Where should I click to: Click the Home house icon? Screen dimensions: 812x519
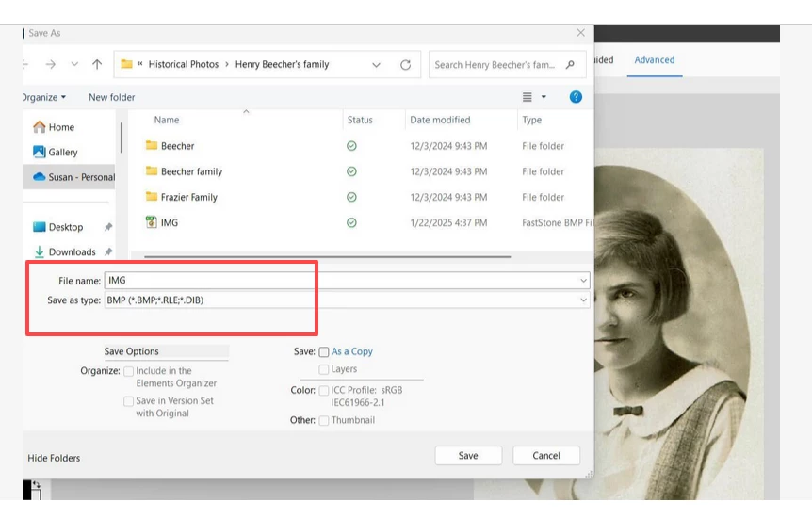tap(40, 127)
